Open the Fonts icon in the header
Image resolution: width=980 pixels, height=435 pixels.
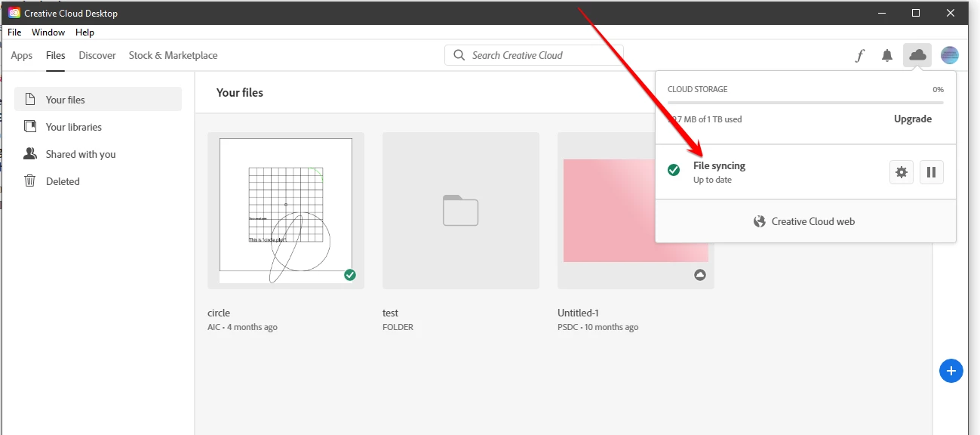859,55
